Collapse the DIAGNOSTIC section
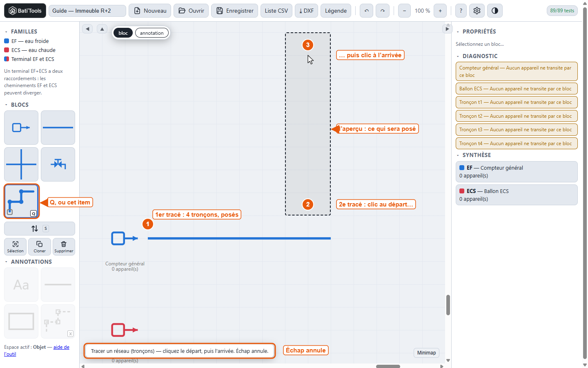Image resolution: width=588 pixels, height=368 pixels. [458, 56]
